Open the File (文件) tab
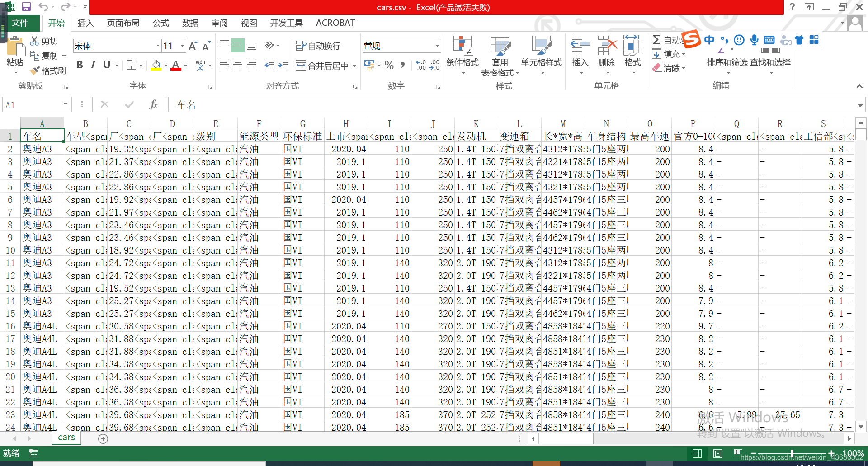 click(20, 23)
